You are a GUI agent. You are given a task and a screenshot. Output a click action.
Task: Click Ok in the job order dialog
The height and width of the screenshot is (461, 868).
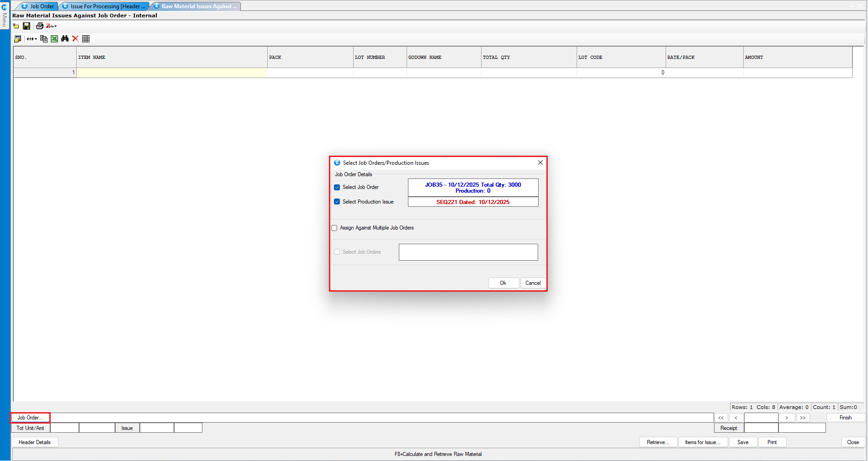(503, 283)
